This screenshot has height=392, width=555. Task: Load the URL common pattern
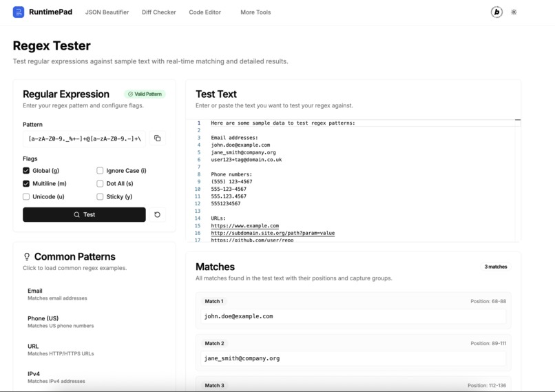pos(94,349)
